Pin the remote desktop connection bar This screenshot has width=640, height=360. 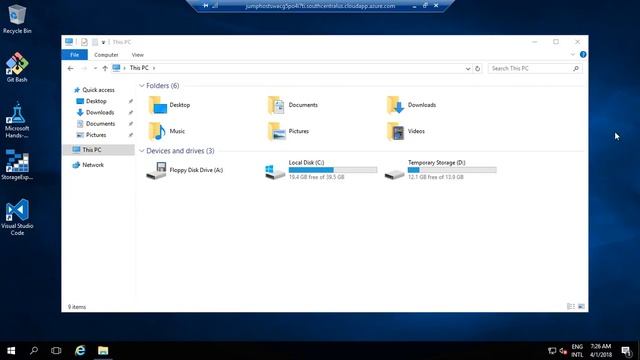(206, 6)
